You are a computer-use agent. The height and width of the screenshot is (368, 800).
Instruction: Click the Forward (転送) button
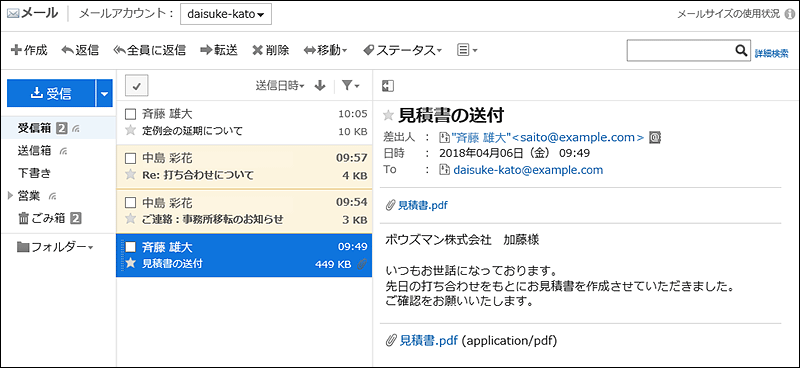click(x=219, y=50)
